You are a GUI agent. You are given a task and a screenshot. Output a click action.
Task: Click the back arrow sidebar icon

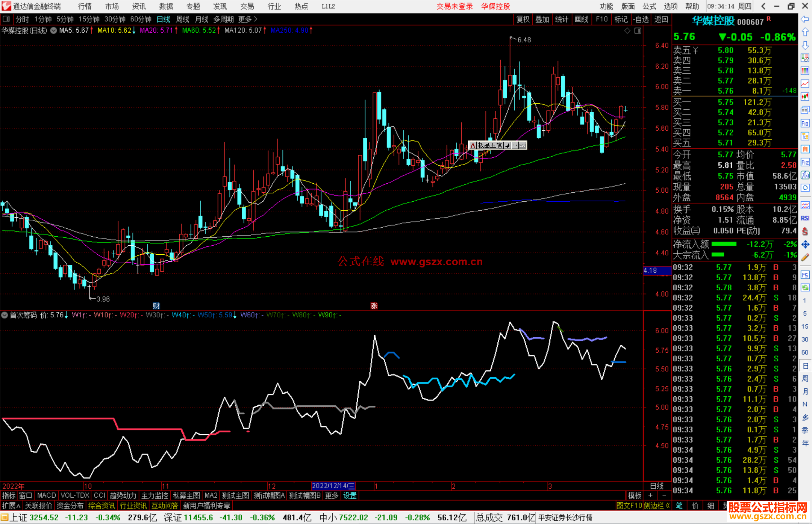(x=805, y=19)
